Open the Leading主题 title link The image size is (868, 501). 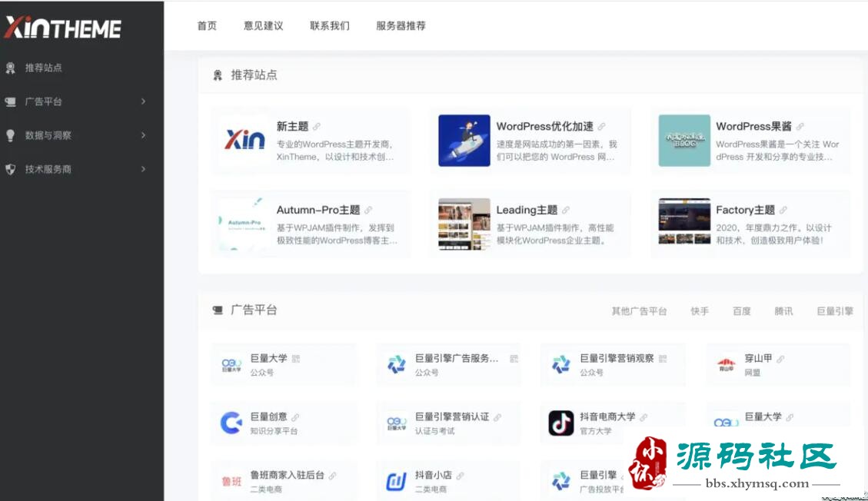(527, 210)
